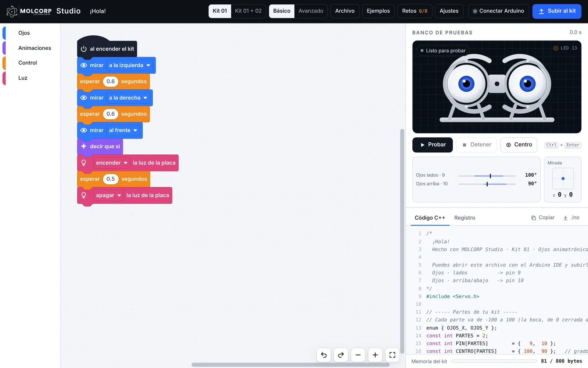This screenshot has width=588, height=368.
Task: Open Retos 0/8 challenges
Action: pyautogui.click(x=415, y=11)
